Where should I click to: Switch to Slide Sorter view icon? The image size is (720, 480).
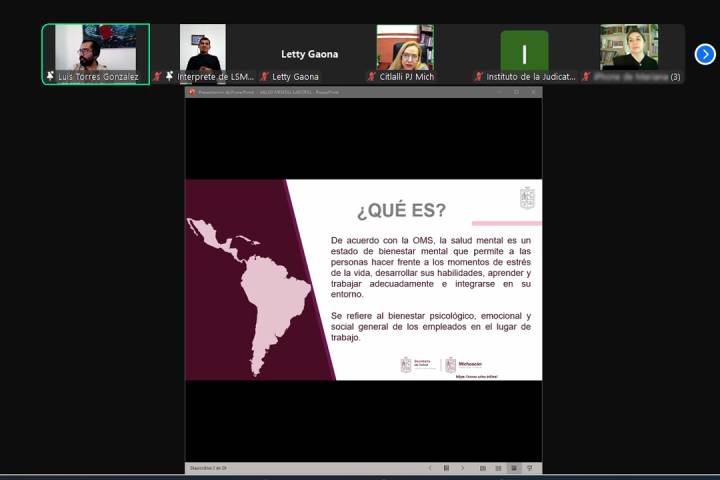click(498, 468)
